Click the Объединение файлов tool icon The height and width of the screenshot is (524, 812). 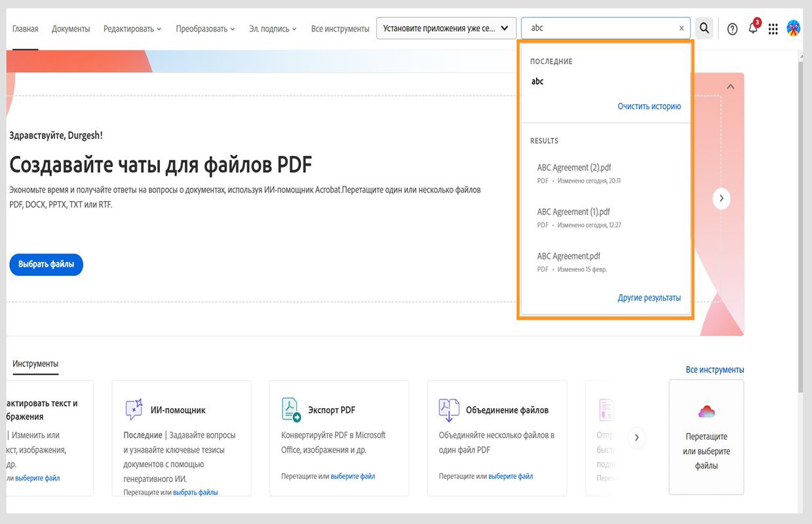click(x=449, y=409)
